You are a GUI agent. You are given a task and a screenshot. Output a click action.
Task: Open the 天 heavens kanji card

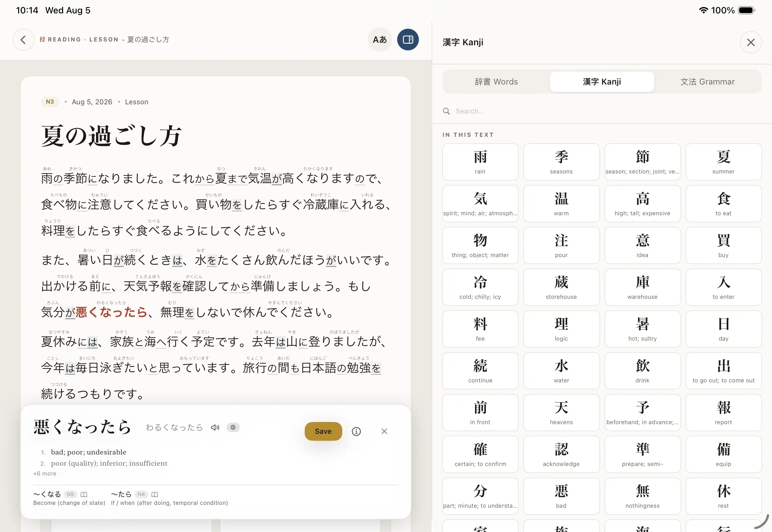pos(561,413)
